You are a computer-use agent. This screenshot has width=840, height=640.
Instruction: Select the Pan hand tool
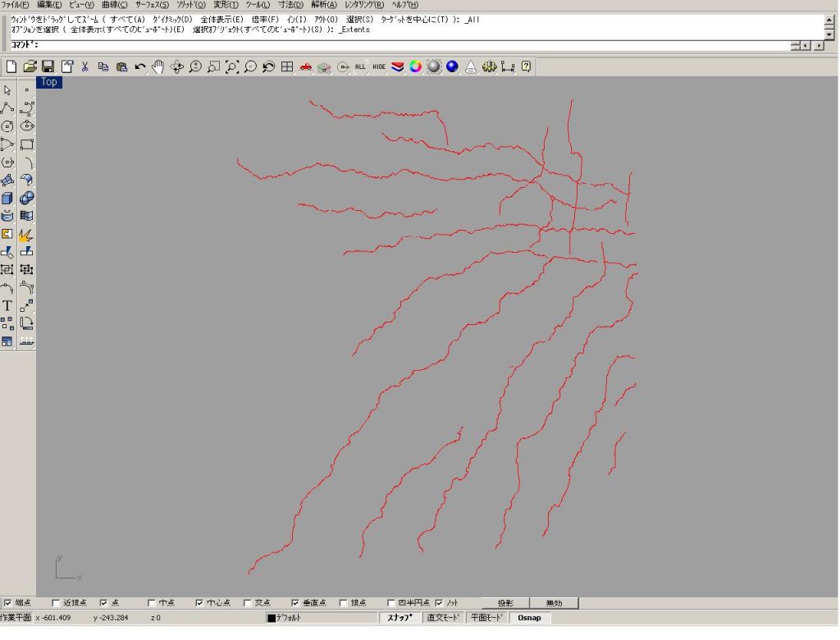pyautogui.click(x=158, y=66)
